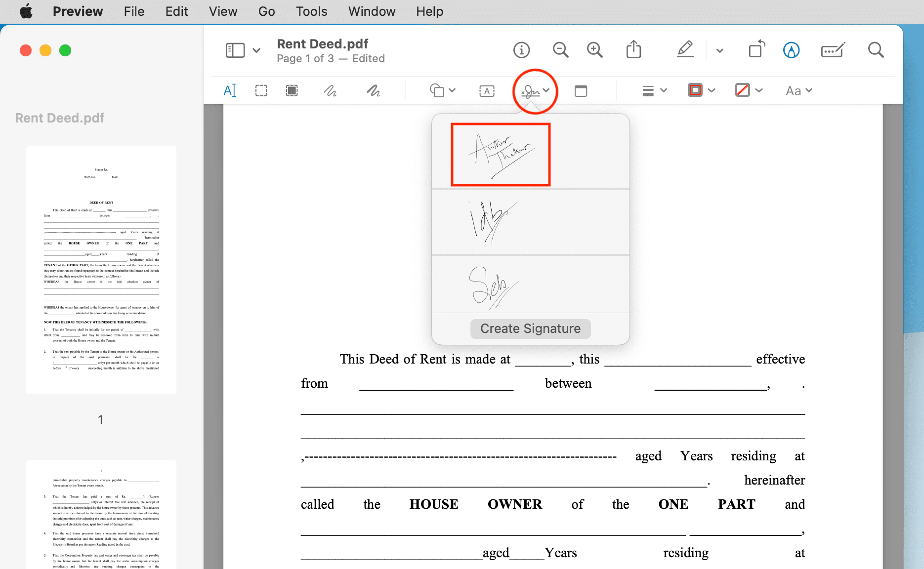Click the Rent Deed.pdf window title
The image size is (924, 569).
coord(323,44)
